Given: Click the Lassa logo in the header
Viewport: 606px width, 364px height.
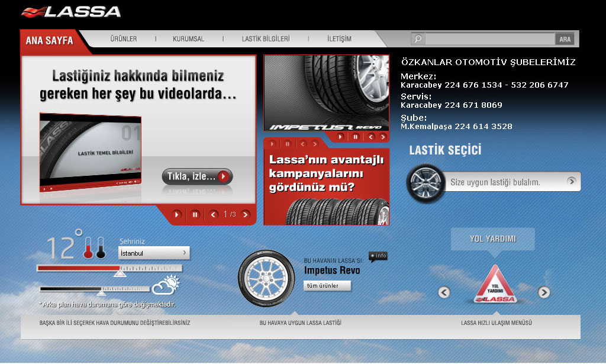Looking at the screenshot, I should [x=71, y=12].
